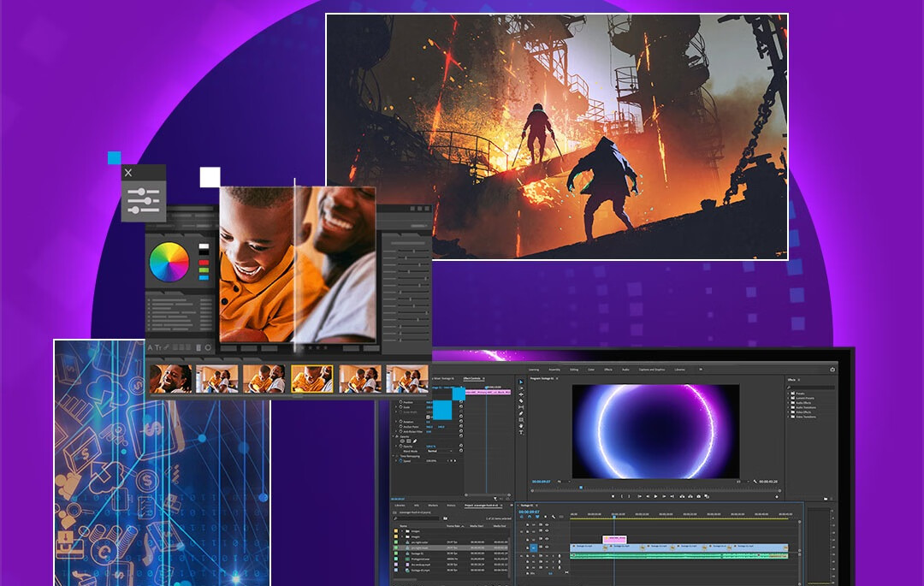Switch to the Color workspace
924x586 pixels.
[591, 370]
